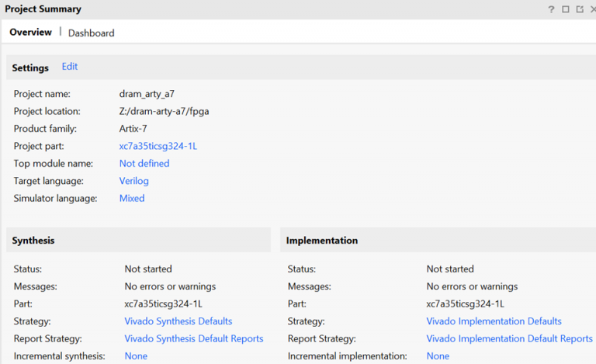Open Vivado Implementation Defaults strategy
596x364 pixels.
(x=494, y=321)
